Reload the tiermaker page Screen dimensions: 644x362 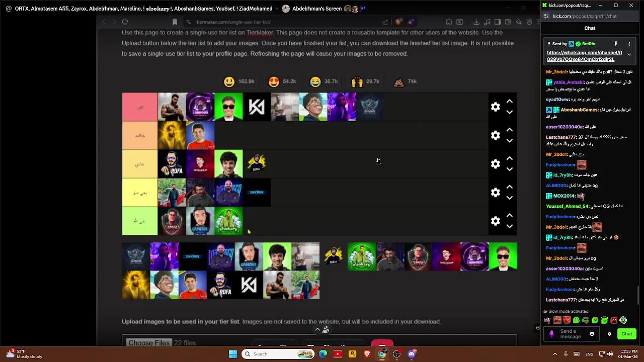[x=125, y=22]
